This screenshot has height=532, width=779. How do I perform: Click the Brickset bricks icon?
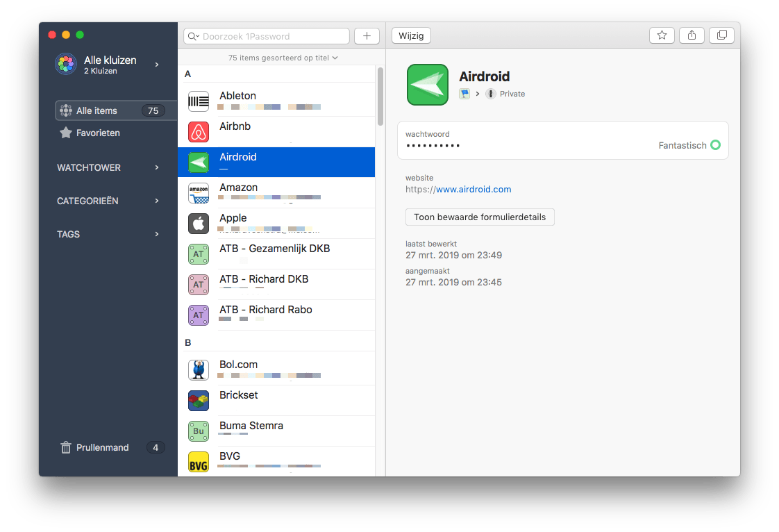pyautogui.click(x=199, y=401)
